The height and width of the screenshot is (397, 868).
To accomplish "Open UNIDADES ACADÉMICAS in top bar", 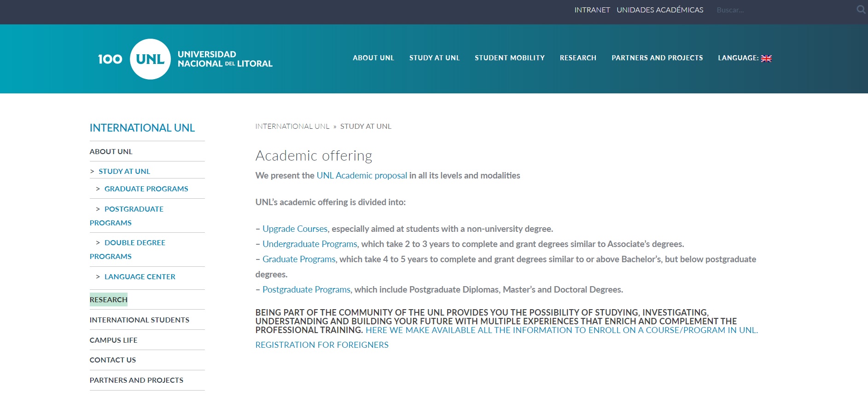I will coord(659,10).
